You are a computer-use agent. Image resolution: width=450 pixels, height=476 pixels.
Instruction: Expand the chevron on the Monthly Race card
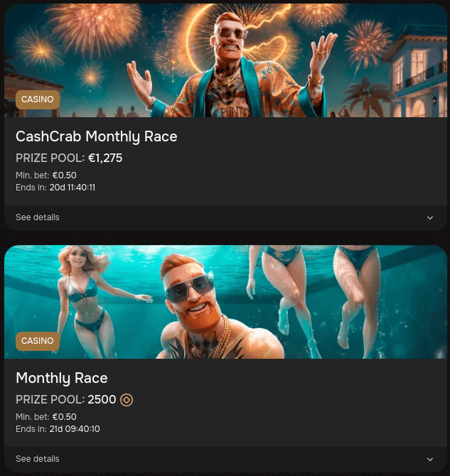pos(430,459)
